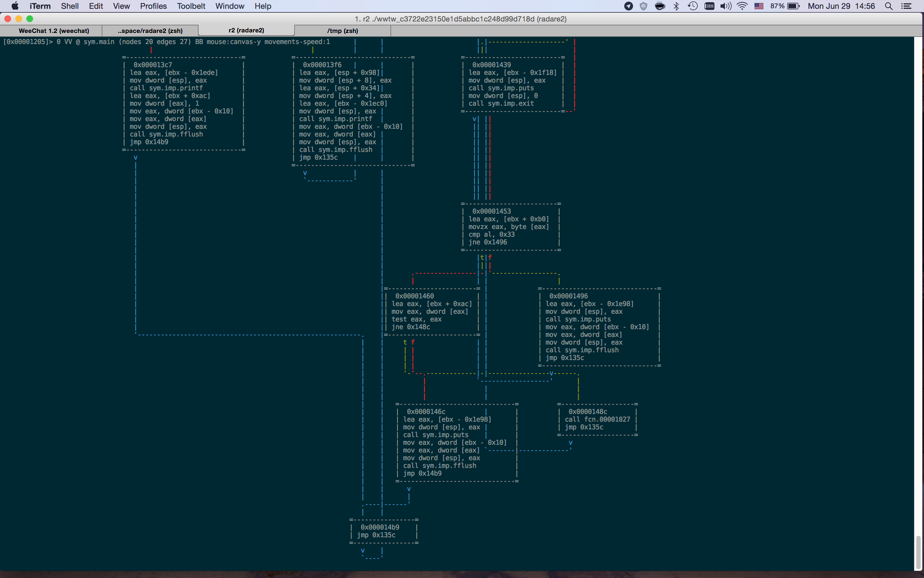924x578 pixels.
Task: Click the mov dword [esp], 0 instruction
Action: [503, 96]
